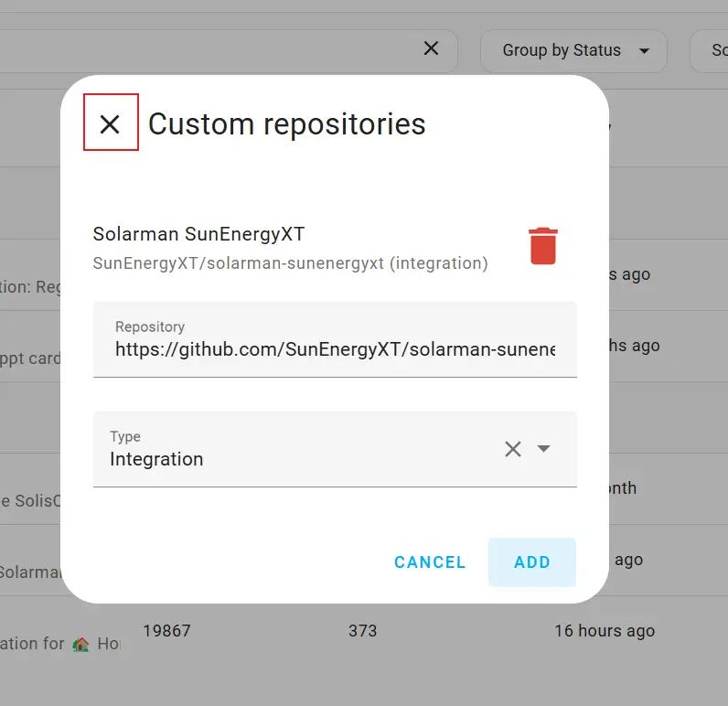Delete the Solarman SunEnergyXT repository
The width and height of the screenshot is (728, 706).
542,246
